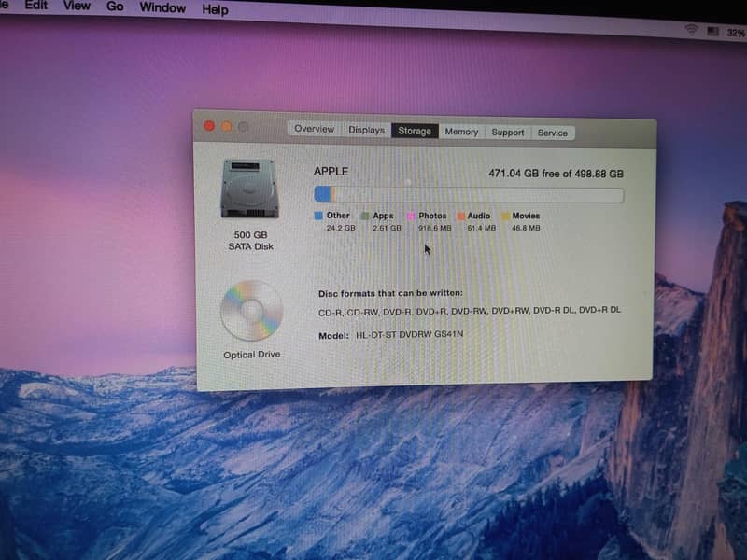The image size is (747, 560).
Task: Click the "Optical Drive" label
Action: click(251, 355)
